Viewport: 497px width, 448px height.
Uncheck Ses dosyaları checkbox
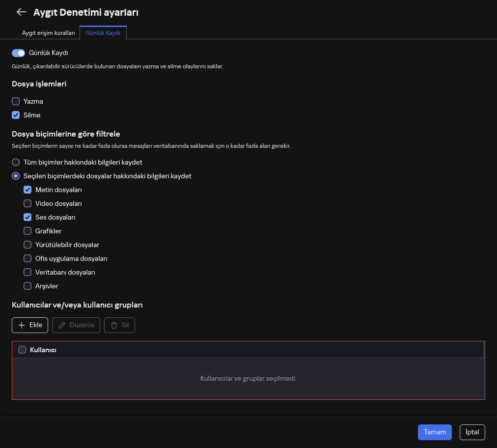coord(28,217)
